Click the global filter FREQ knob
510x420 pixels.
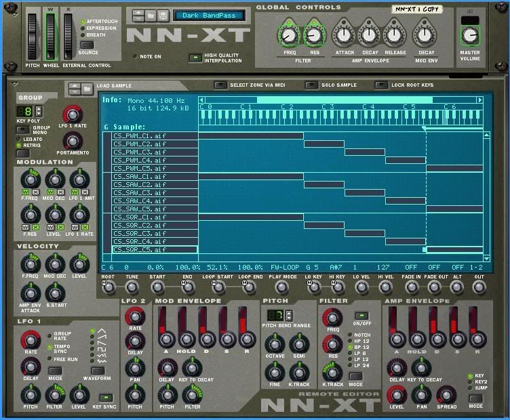pyautogui.click(x=289, y=35)
